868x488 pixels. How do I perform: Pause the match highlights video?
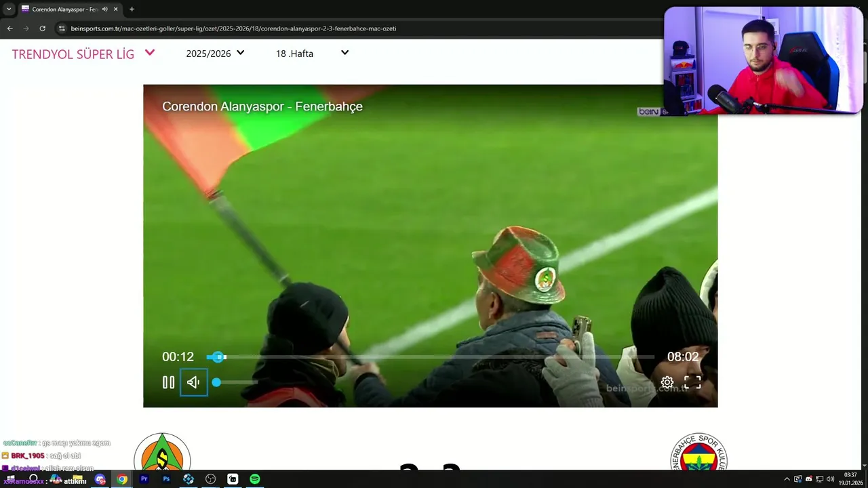click(168, 382)
